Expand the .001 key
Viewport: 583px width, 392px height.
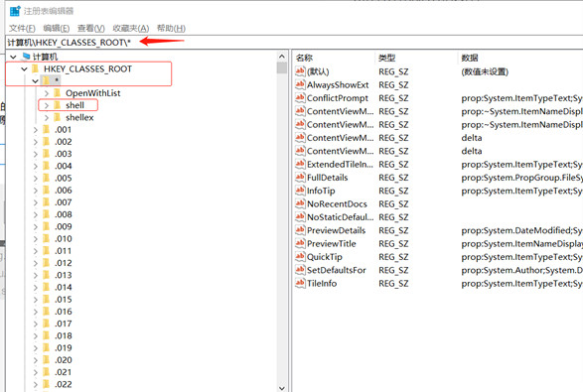(x=36, y=130)
